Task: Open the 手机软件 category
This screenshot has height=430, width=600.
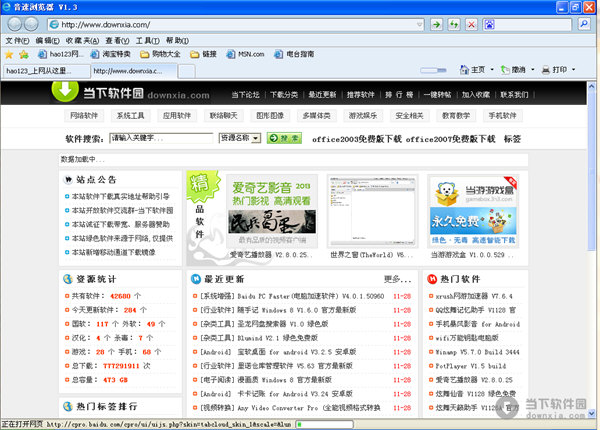Action: 502,116
